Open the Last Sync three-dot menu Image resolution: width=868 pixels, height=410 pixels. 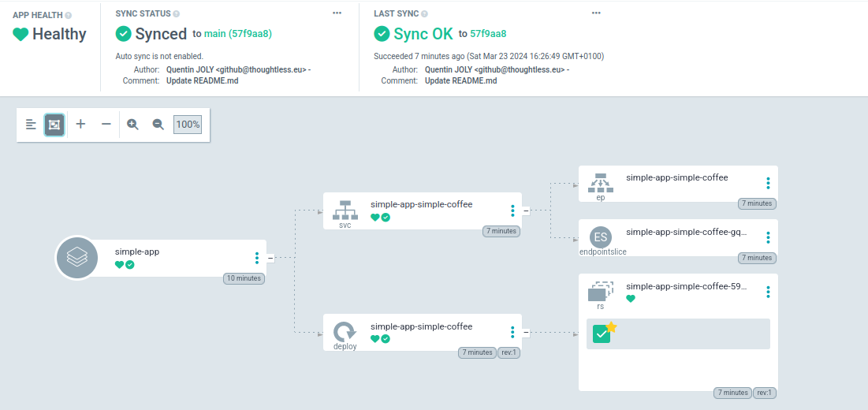click(595, 13)
